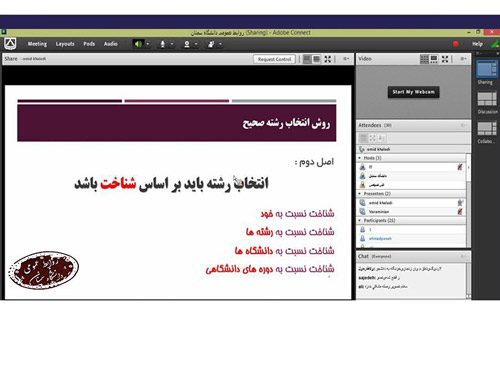Click the Attendees list scrollbar
The height and width of the screenshot is (375, 500).
tap(468, 200)
